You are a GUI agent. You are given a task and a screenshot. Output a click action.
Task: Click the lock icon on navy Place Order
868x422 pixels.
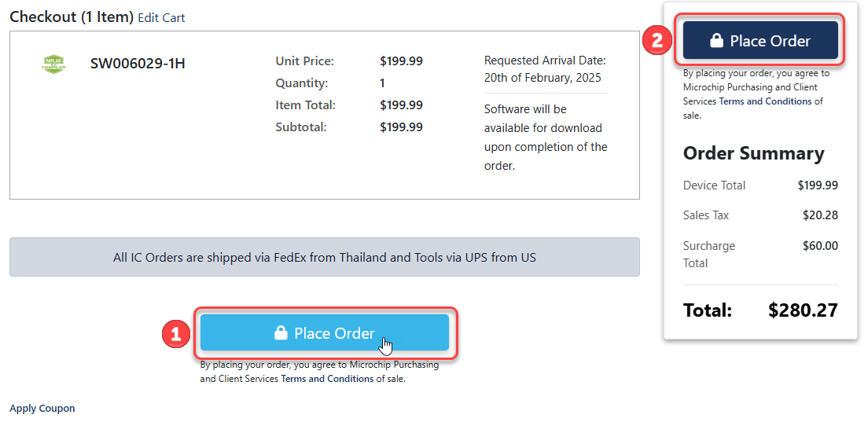pyautogui.click(x=716, y=41)
